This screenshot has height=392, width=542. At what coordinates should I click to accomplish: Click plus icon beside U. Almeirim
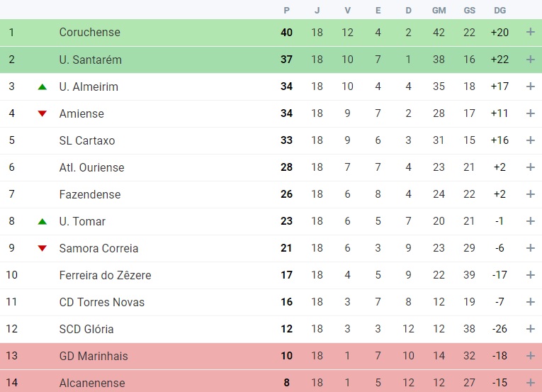530,86
